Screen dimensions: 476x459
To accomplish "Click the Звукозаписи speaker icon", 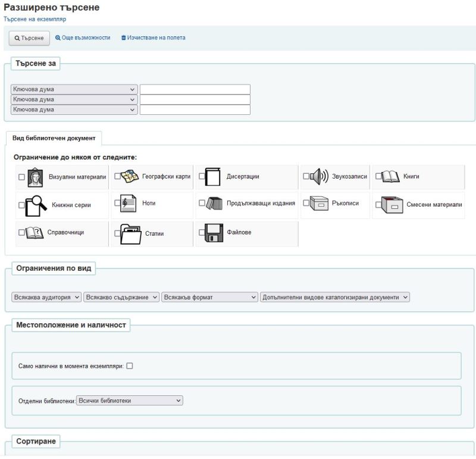I will [x=319, y=176].
